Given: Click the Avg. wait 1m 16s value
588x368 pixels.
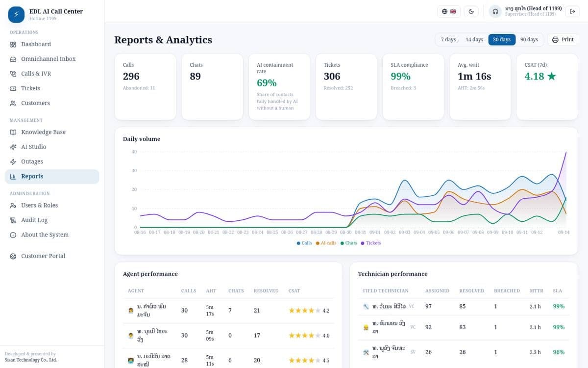Looking at the screenshot, I should tap(474, 76).
